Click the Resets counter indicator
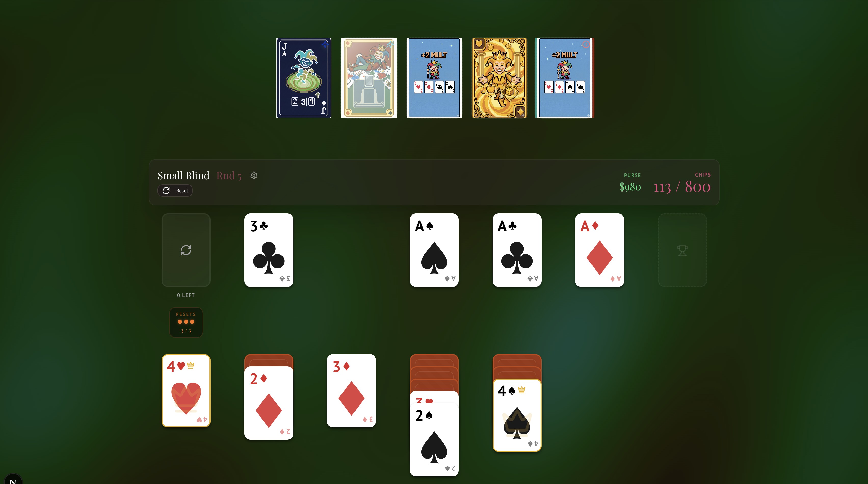Image resolution: width=868 pixels, height=484 pixels. (x=186, y=322)
